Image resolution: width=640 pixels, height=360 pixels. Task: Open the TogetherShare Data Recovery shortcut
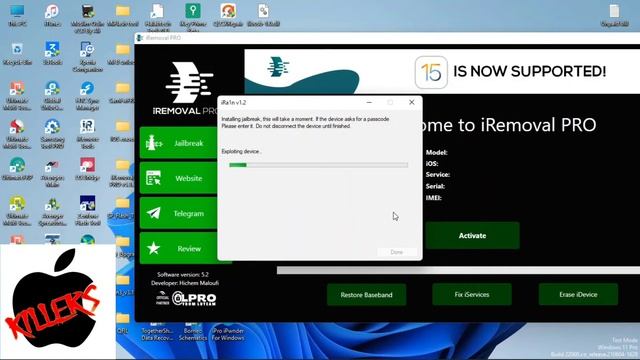pos(157,333)
